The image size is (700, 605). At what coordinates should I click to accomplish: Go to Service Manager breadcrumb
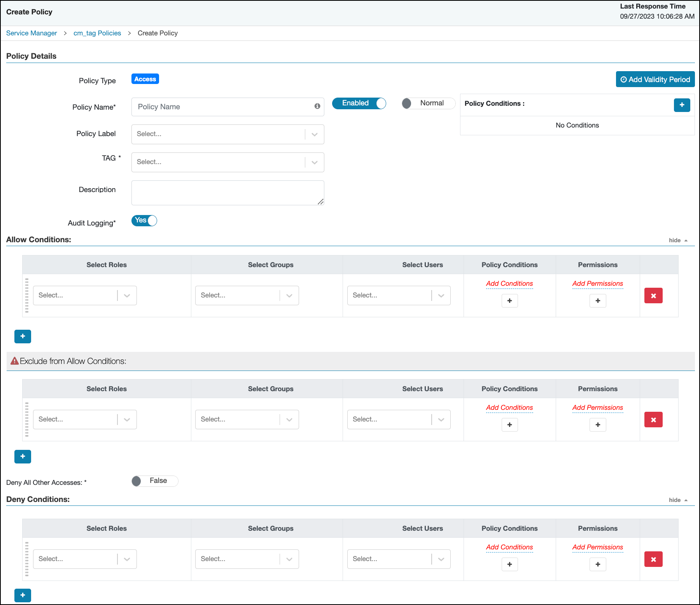31,33
